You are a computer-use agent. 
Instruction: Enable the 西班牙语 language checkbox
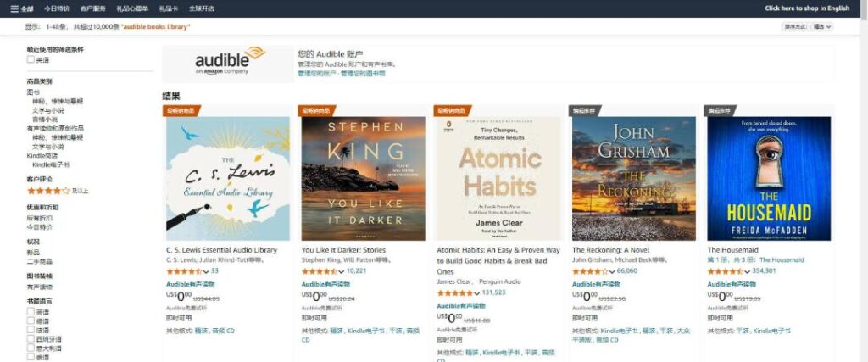pos(31,339)
